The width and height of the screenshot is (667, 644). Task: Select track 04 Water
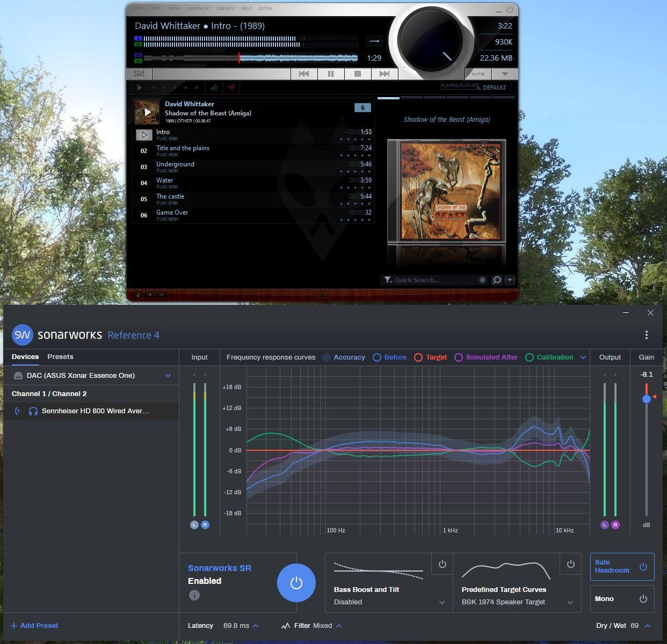tap(253, 183)
